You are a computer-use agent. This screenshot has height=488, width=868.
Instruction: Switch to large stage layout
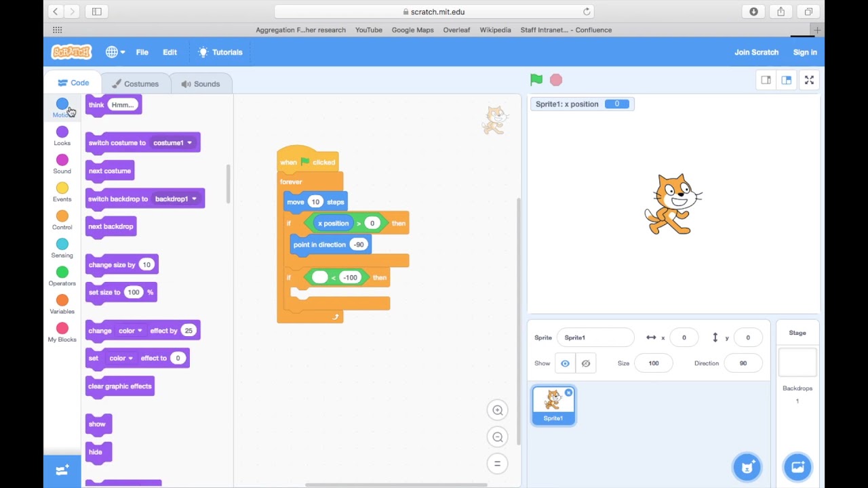786,80
